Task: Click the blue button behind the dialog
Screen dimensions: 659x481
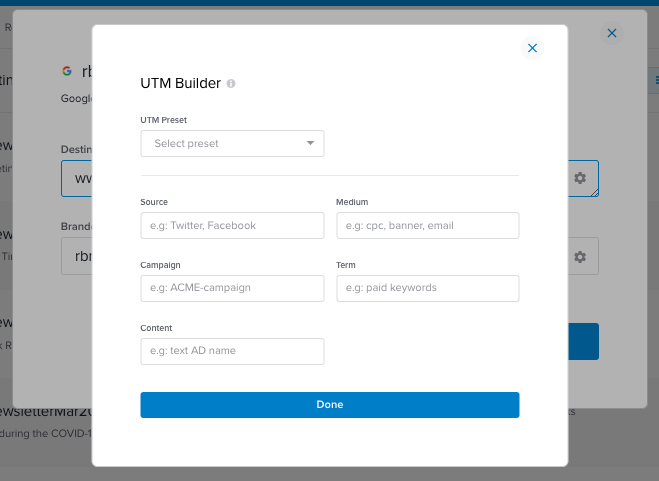Action: pos(583,341)
